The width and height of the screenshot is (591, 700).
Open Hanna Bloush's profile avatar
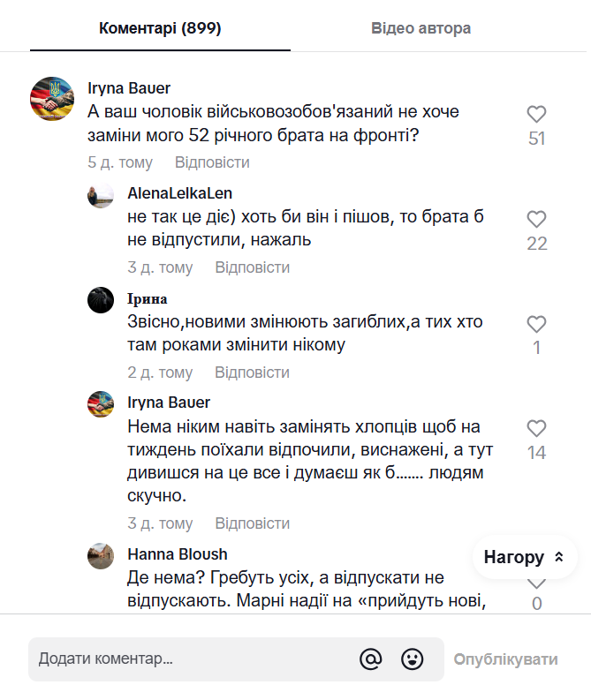tap(101, 556)
